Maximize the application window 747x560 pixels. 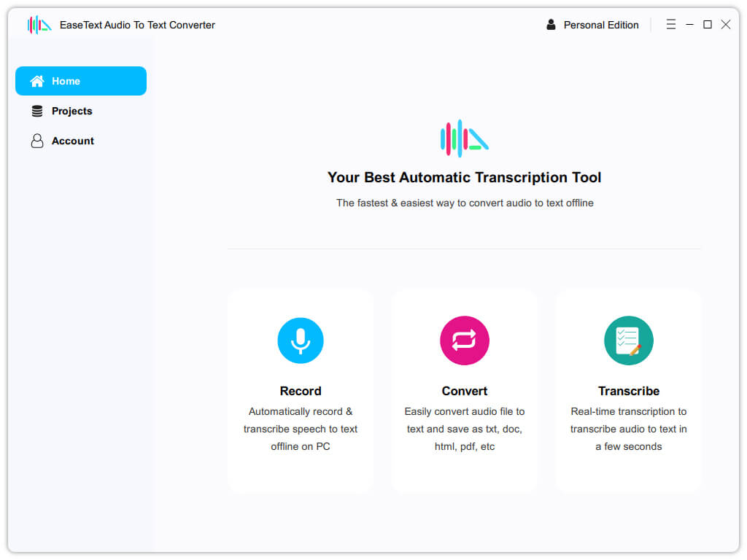click(x=708, y=24)
